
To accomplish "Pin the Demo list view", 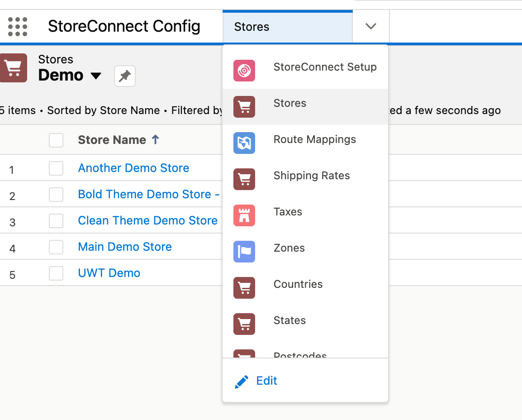I will tap(125, 76).
